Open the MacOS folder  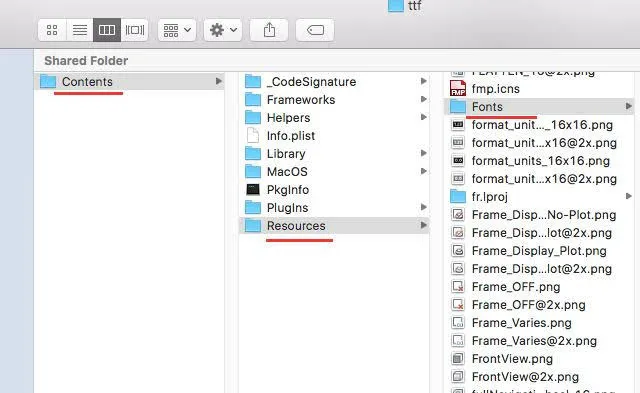tap(333, 171)
